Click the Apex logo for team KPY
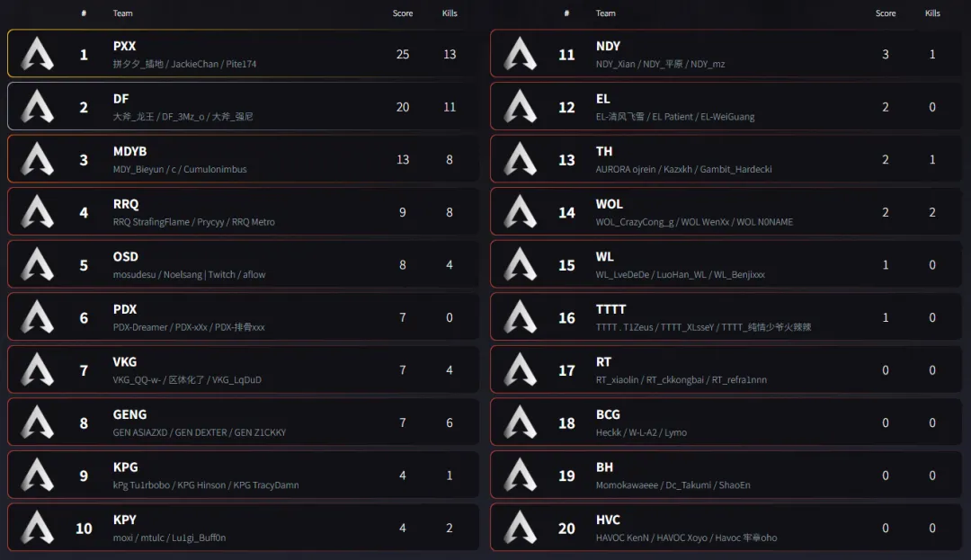Viewport: 971px width, 560px height. pos(38,528)
